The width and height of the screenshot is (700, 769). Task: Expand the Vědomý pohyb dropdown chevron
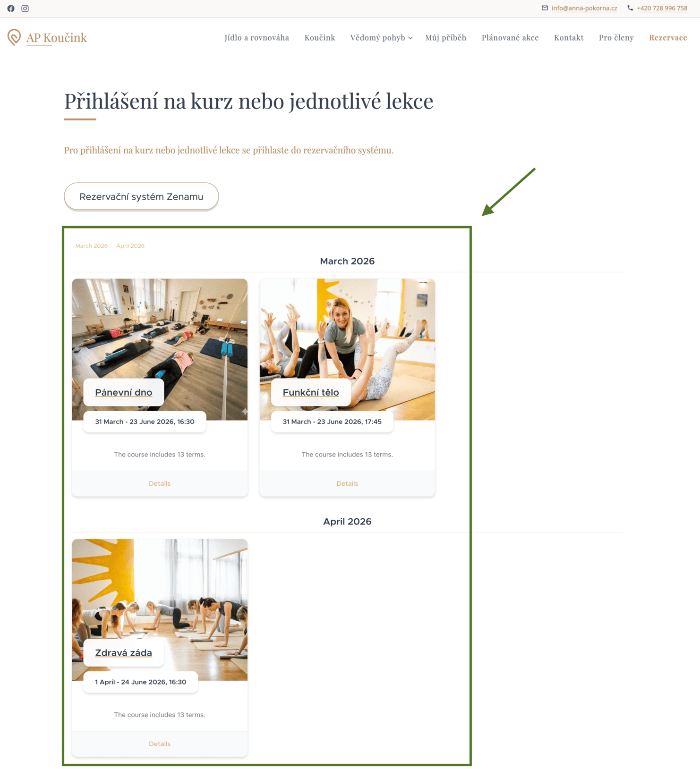[410, 38]
